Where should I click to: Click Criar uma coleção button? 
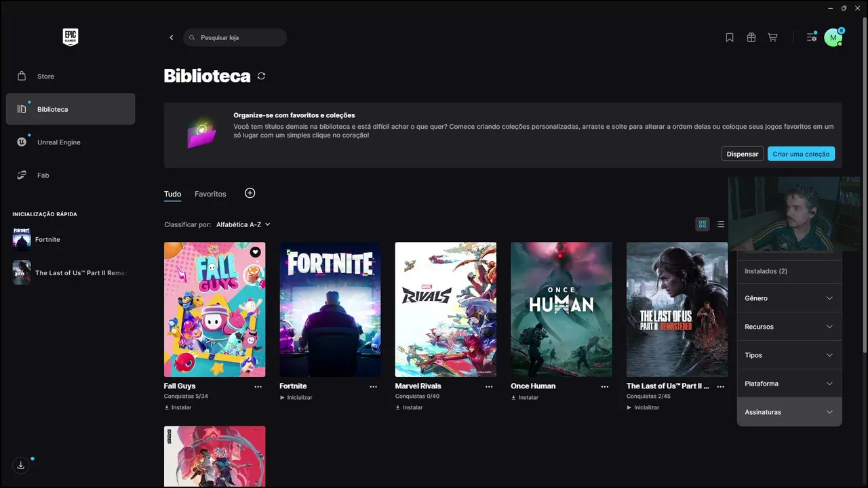click(x=801, y=154)
